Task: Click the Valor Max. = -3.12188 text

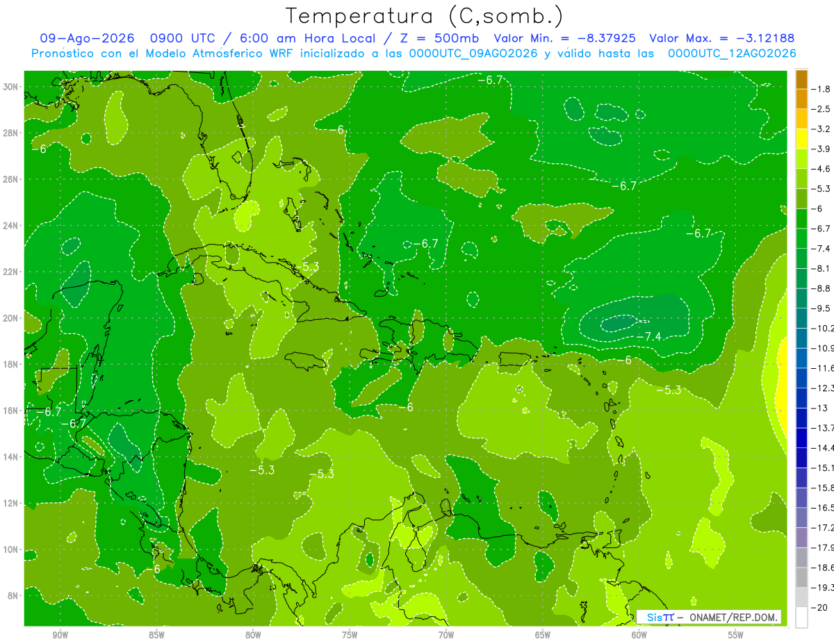Action: point(721,39)
